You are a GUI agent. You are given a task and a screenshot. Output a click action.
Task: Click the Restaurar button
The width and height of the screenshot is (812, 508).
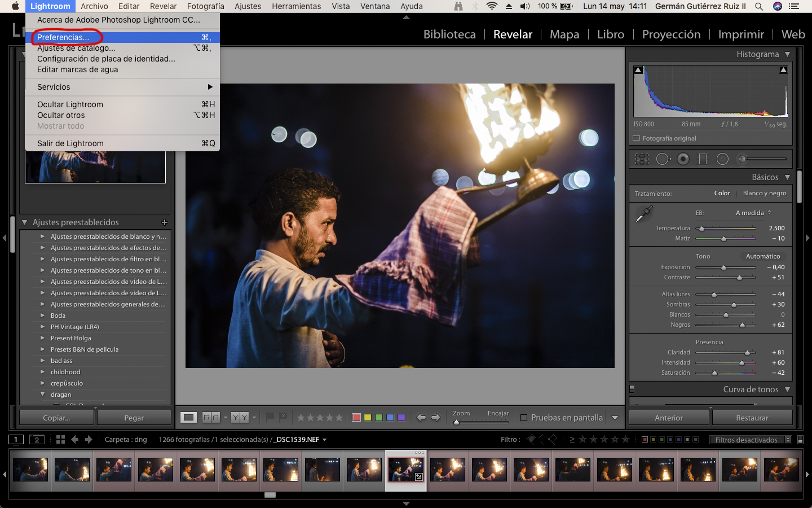pos(752,418)
